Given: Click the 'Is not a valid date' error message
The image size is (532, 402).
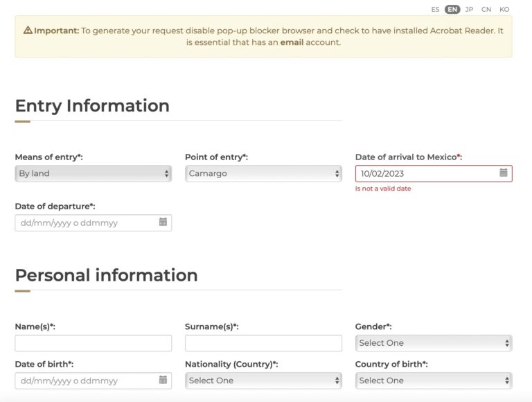Looking at the screenshot, I should click(383, 189).
